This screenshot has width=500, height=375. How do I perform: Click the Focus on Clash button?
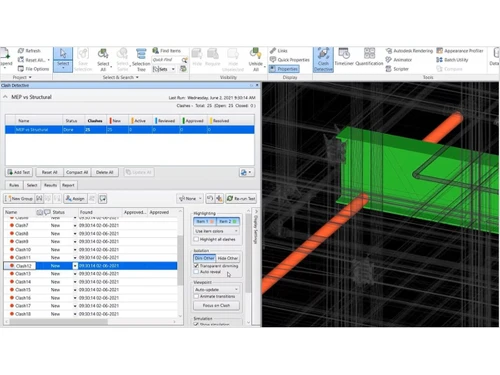point(216,305)
